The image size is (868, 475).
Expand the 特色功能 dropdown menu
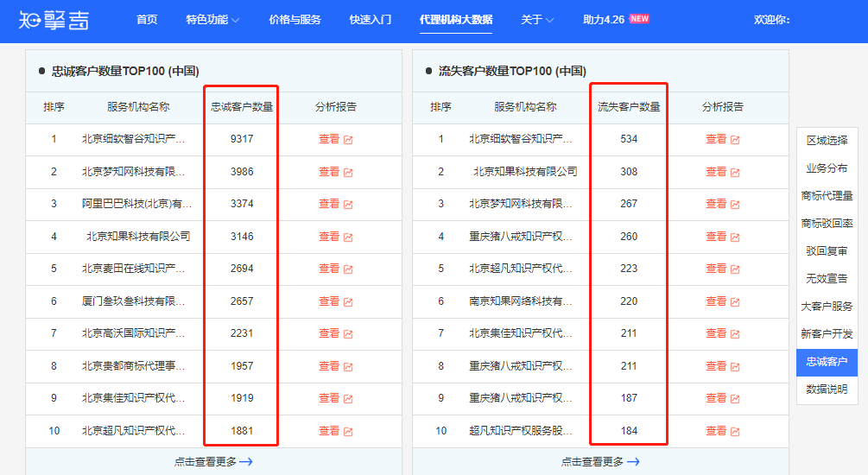(212, 20)
